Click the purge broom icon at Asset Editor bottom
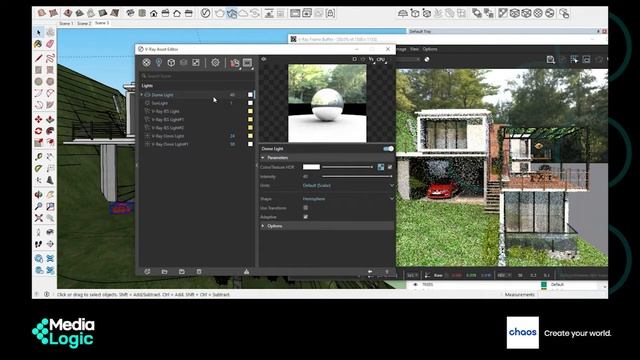The width and height of the screenshot is (640, 360). tap(247, 271)
